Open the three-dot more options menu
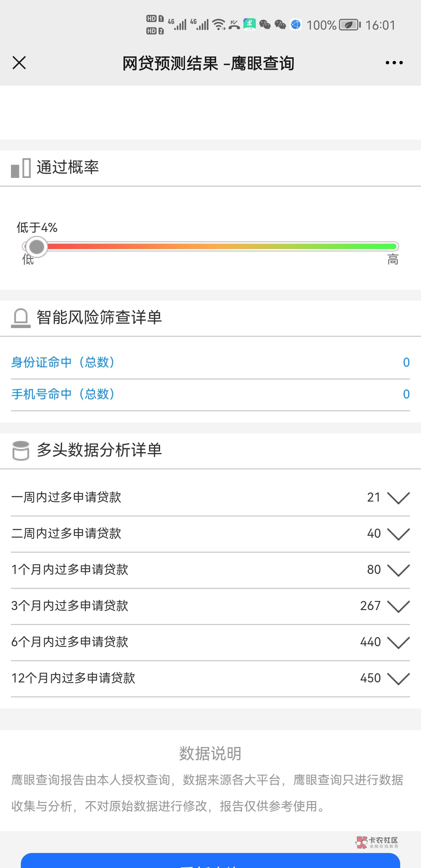This screenshot has height=868, width=421. 394,63
